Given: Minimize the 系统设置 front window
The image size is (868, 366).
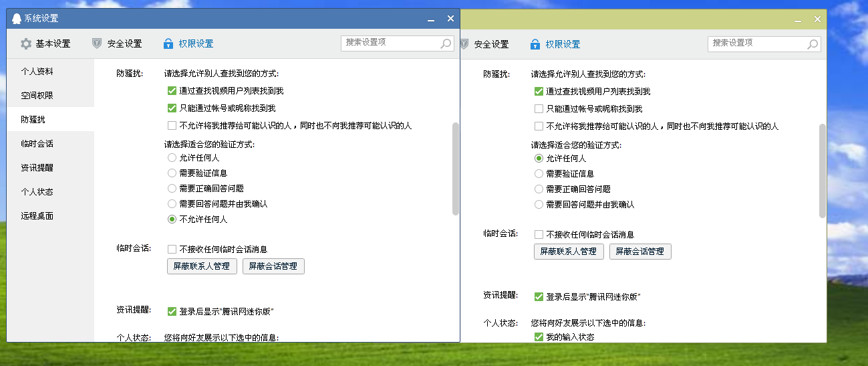Looking at the screenshot, I should click(432, 19).
